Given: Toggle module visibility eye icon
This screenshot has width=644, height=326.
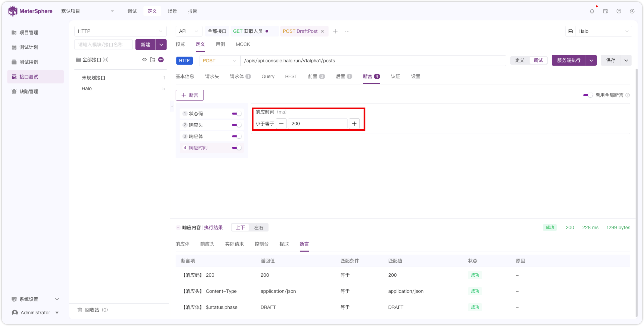Looking at the screenshot, I should pyautogui.click(x=144, y=60).
